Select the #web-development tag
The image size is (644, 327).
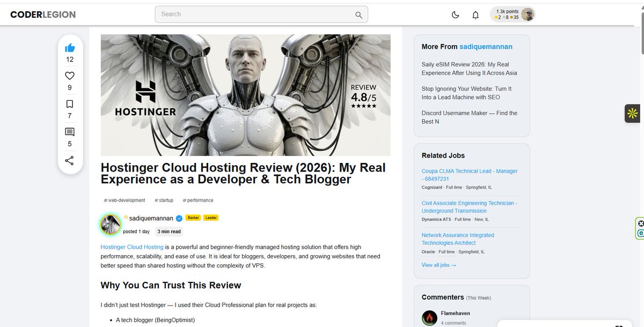tap(125, 200)
